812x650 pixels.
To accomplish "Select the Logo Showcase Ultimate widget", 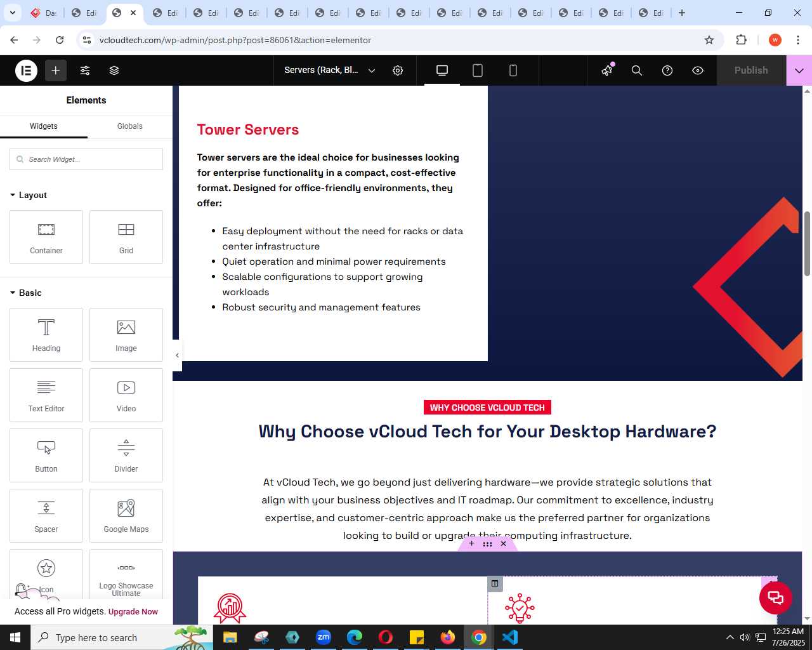I will [x=126, y=574].
